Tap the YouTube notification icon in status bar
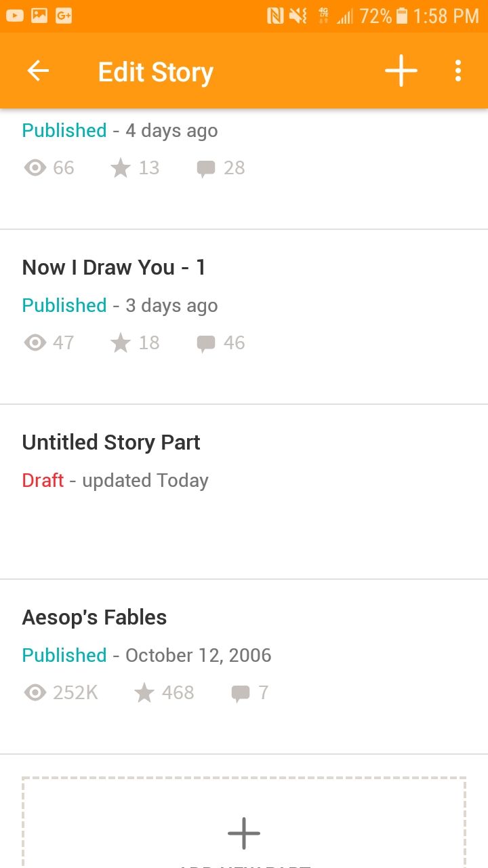 pyautogui.click(x=15, y=15)
